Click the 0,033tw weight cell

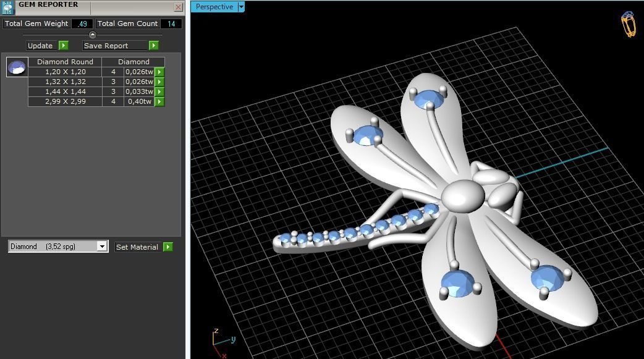pyautogui.click(x=139, y=91)
